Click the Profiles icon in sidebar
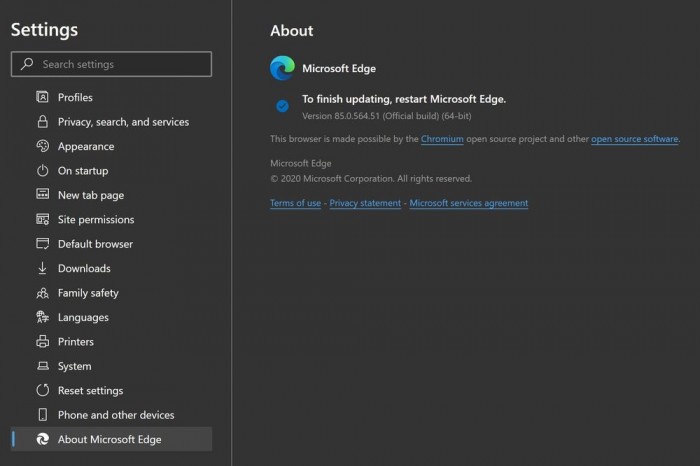Screen dimensions: 700x466 43,97
